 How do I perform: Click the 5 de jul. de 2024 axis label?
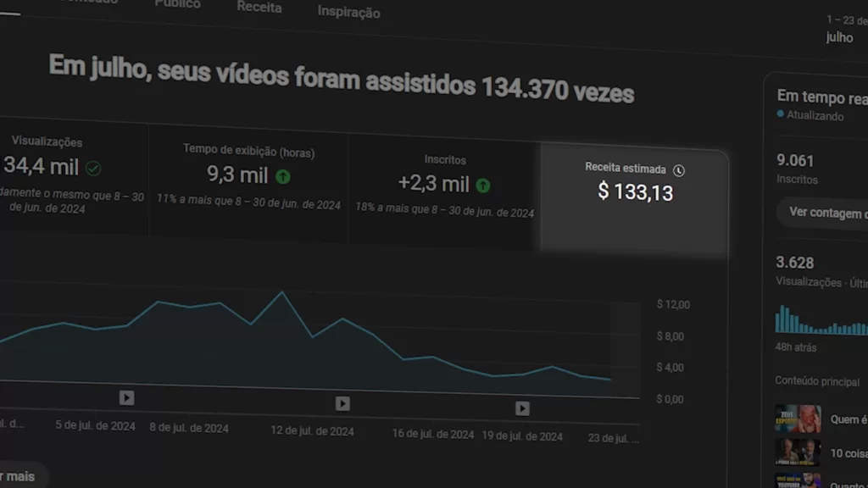pyautogui.click(x=95, y=426)
